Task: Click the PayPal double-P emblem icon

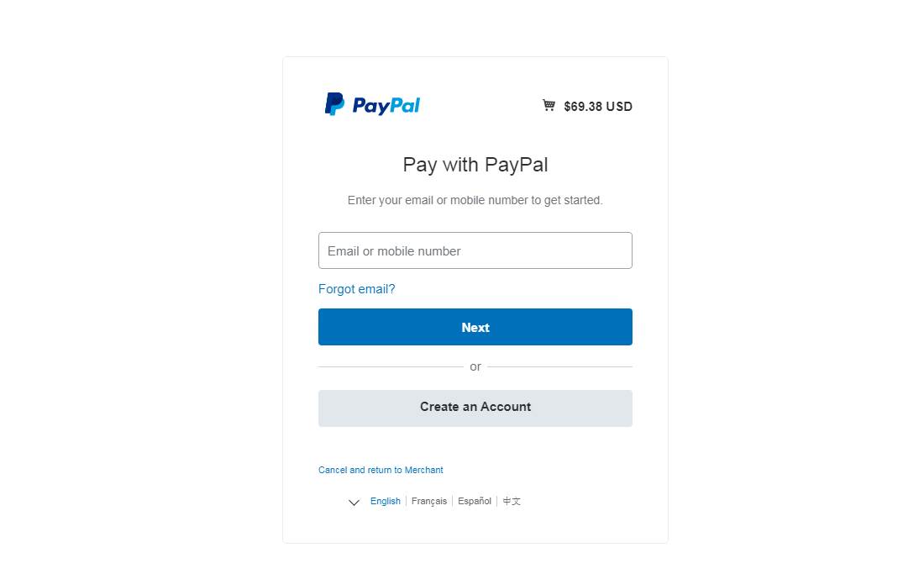Action: click(334, 104)
